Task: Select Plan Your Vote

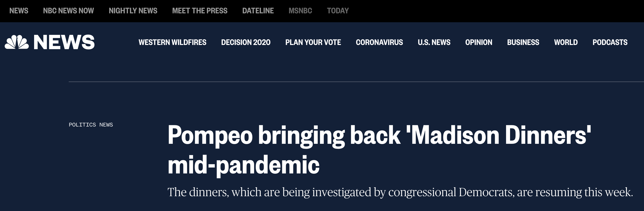Action: click(313, 42)
